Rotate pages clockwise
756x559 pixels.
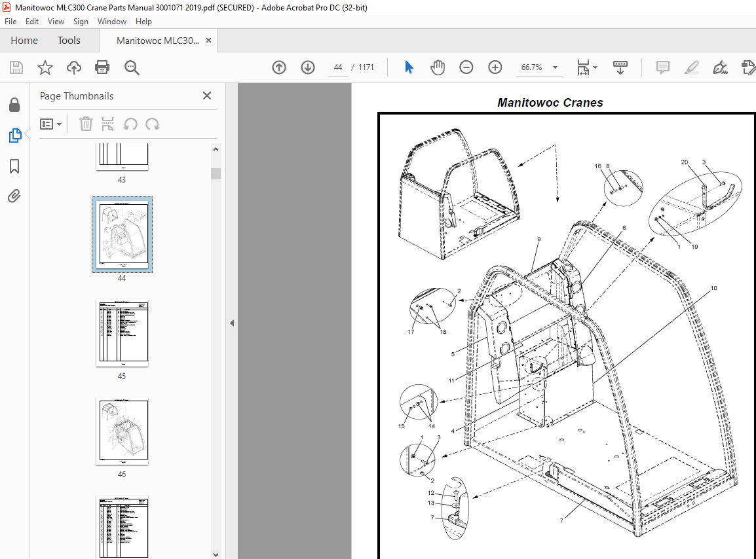pos(153,124)
